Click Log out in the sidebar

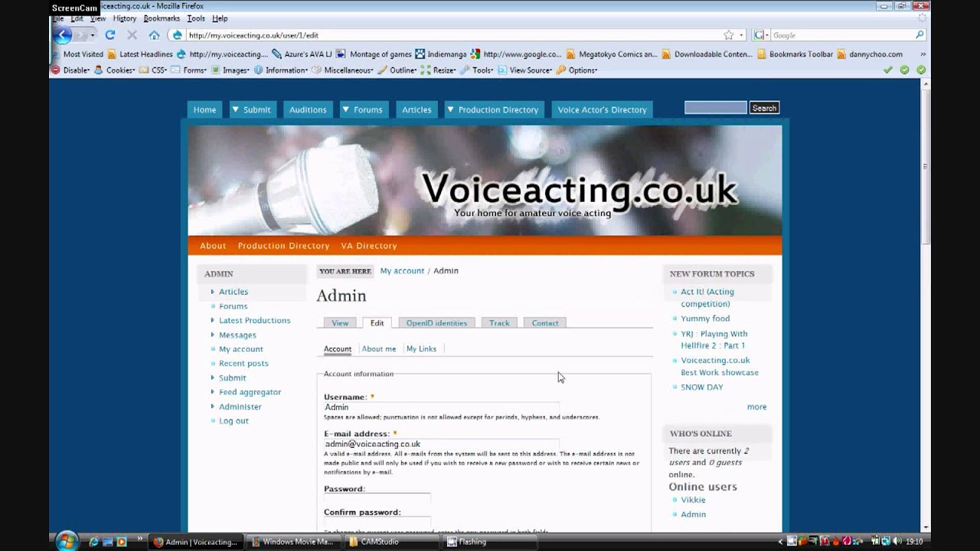[x=234, y=421]
